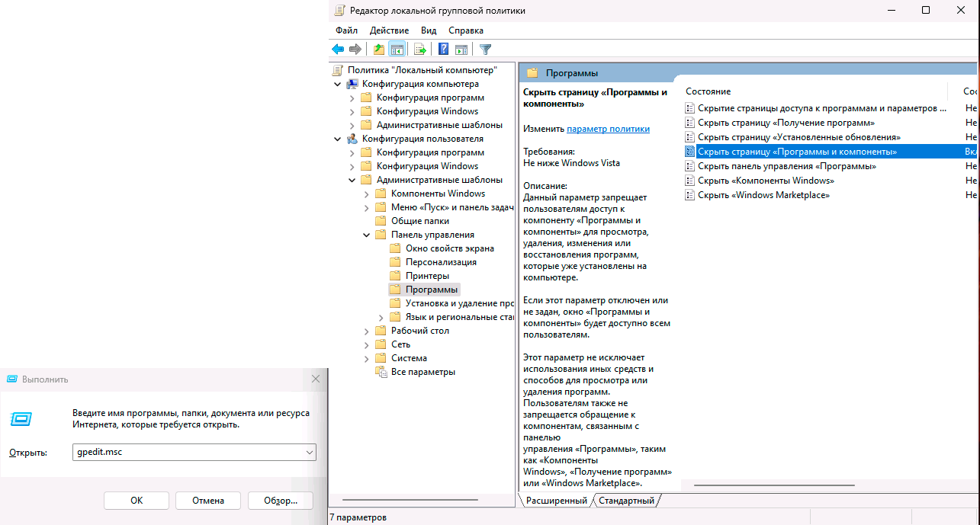Click the Back arrow in the toolbar
Viewport: 980px width, 525px height.
(338, 50)
